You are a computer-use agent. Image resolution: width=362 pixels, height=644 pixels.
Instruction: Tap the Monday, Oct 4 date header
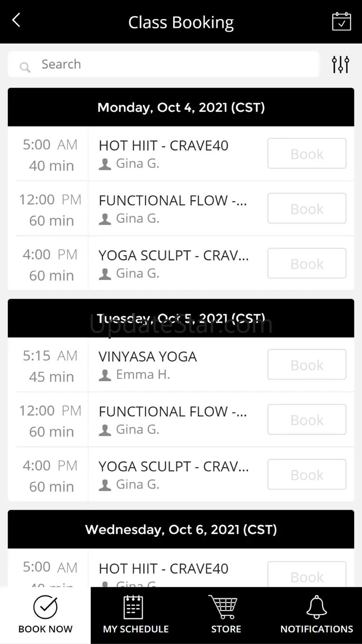pyautogui.click(x=181, y=107)
